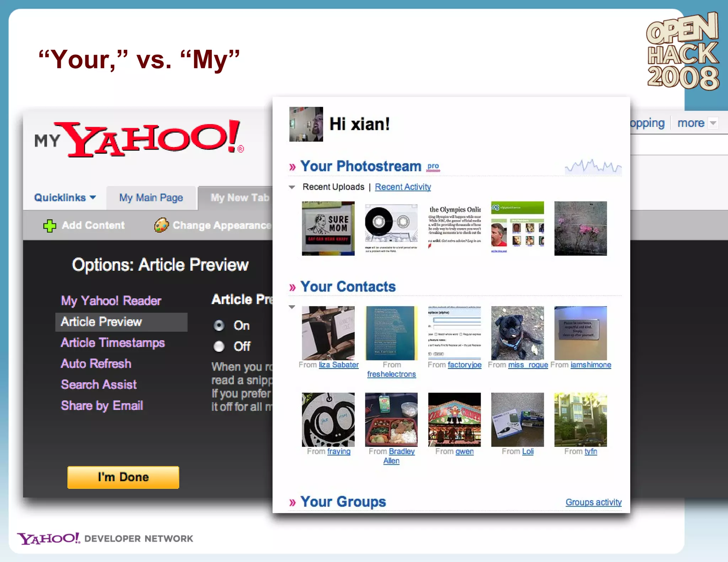Open the Sure Mom photo thumbnail
Screen dimensions: 728x562
(x=328, y=228)
